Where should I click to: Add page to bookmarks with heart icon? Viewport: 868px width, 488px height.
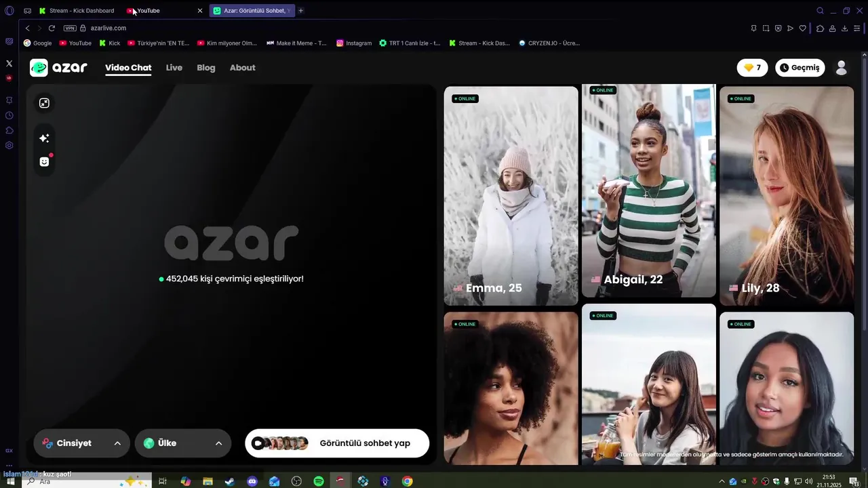pyautogui.click(x=803, y=28)
